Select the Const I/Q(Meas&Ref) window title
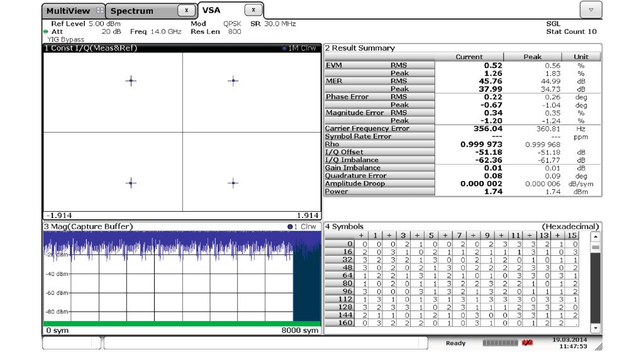 pos(91,48)
